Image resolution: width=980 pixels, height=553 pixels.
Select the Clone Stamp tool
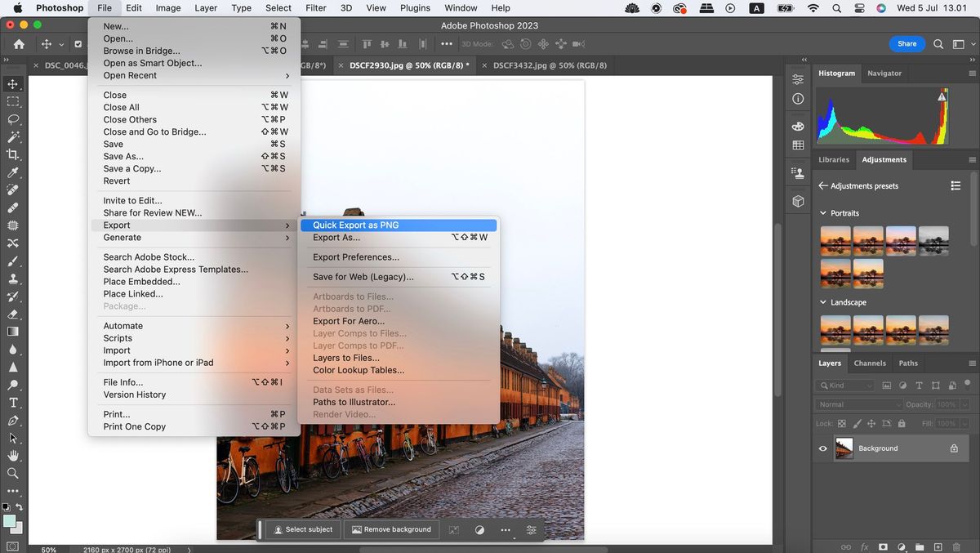click(x=13, y=279)
